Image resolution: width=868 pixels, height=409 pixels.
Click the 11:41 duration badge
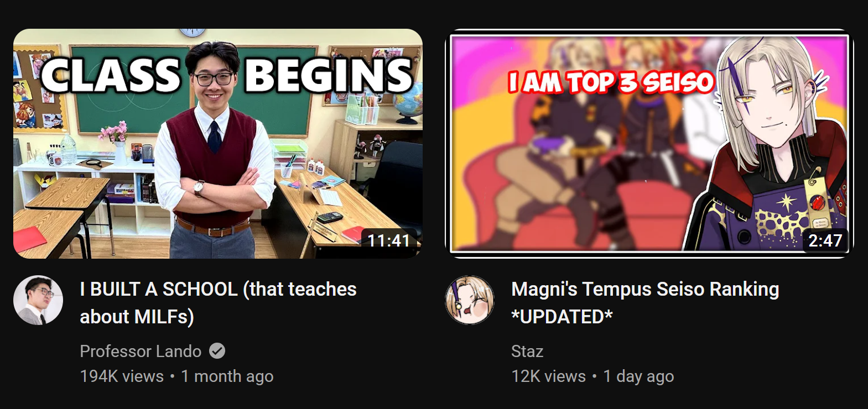[x=389, y=240]
